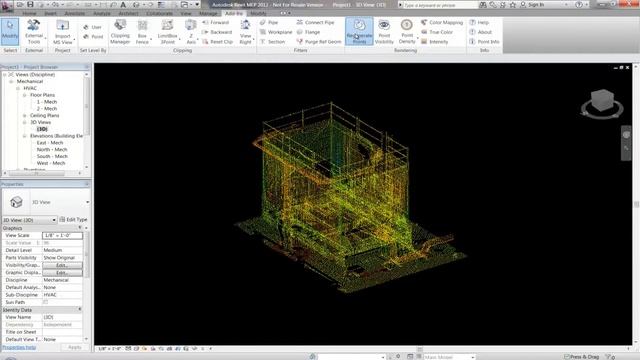Switch to the Collaborate ribbon tab

click(x=160, y=13)
